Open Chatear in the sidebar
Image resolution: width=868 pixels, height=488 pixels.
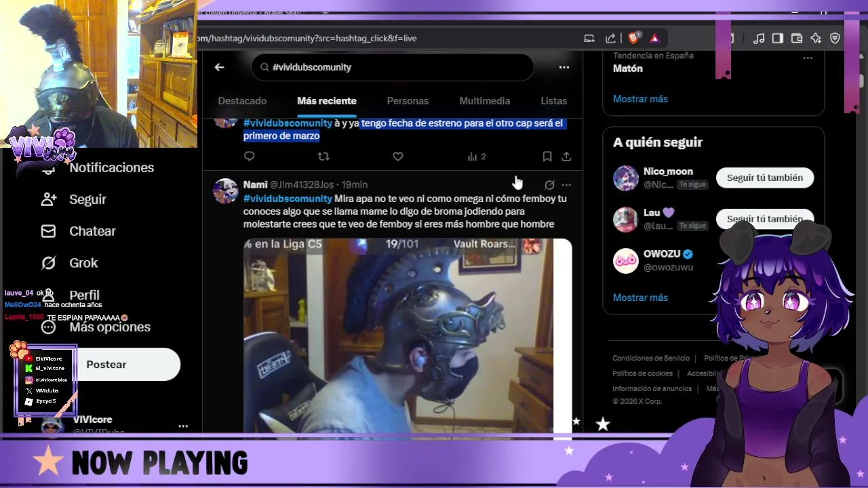tap(92, 231)
